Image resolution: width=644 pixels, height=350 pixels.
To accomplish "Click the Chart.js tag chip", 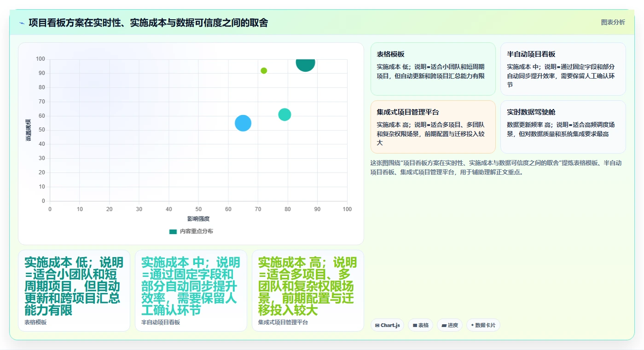I will tap(388, 325).
